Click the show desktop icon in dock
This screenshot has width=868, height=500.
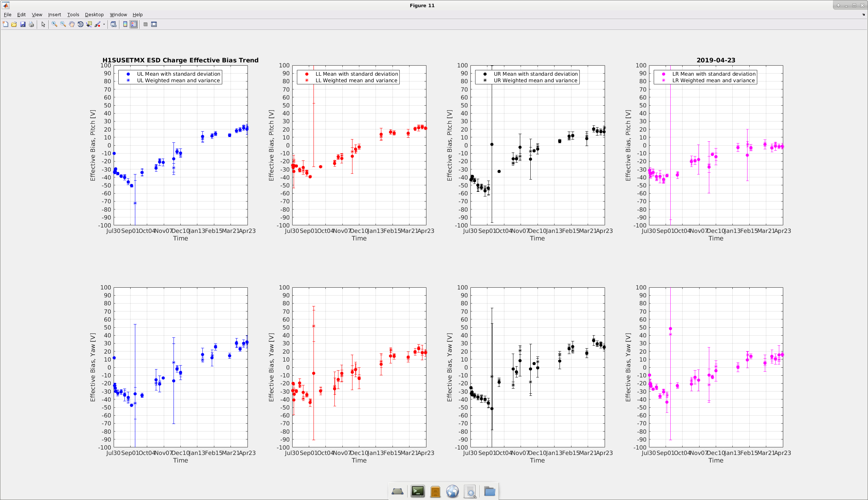398,491
